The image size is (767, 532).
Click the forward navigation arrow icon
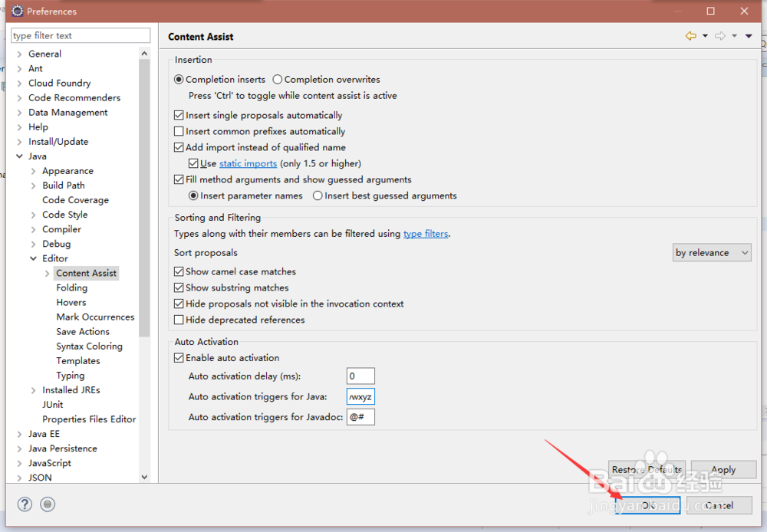720,36
